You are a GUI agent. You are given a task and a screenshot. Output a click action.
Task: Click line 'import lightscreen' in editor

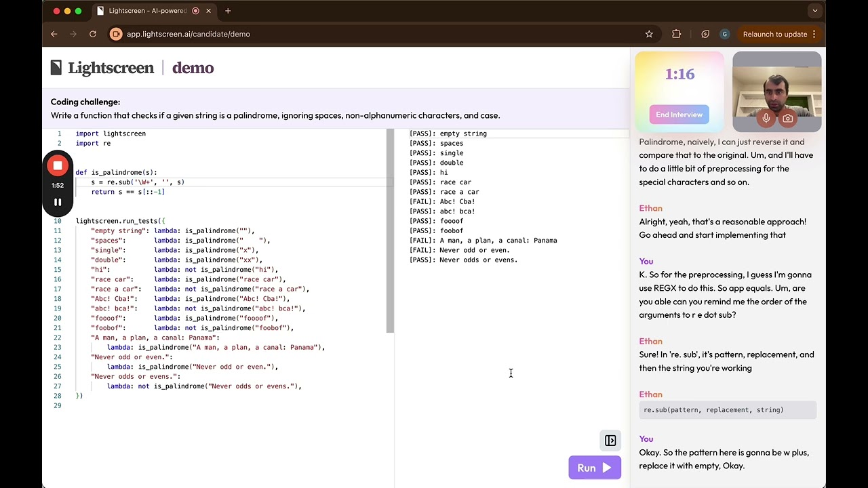[111, 134]
